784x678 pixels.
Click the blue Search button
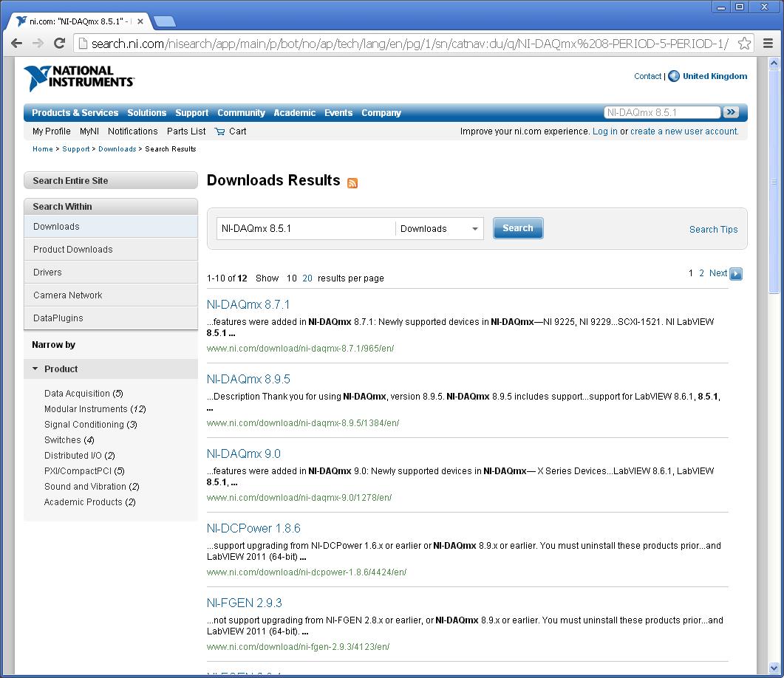(x=518, y=228)
